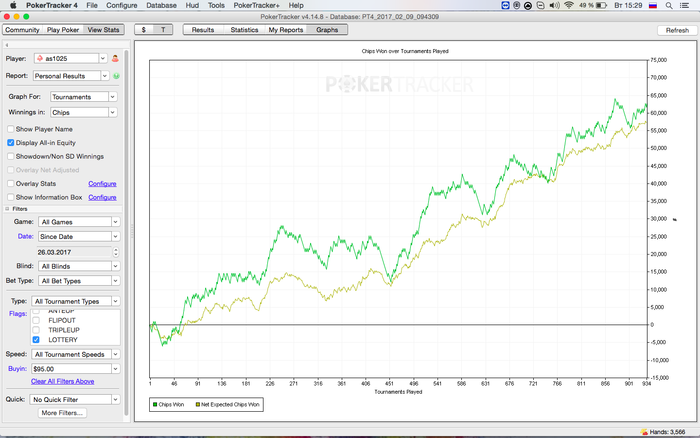Uncheck the LOTTERY flag
Image resolution: width=700 pixels, height=438 pixels.
(36, 340)
